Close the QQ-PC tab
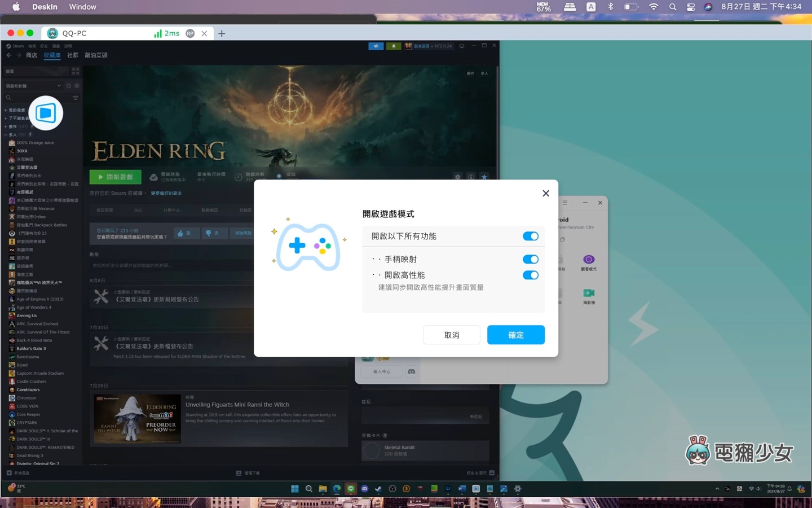 coord(204,33)
